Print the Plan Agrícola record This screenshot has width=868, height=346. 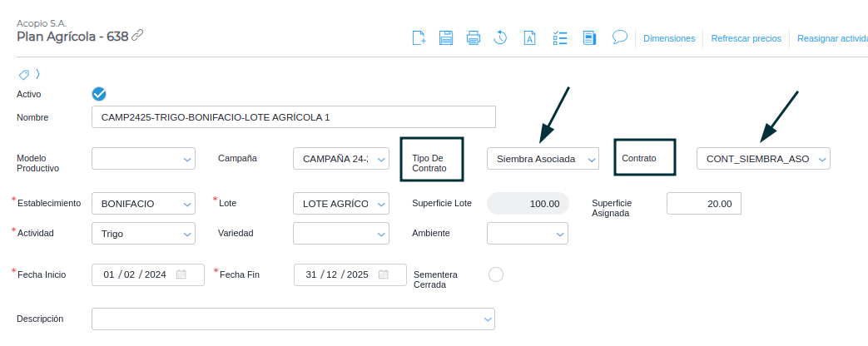click(474, 37)
